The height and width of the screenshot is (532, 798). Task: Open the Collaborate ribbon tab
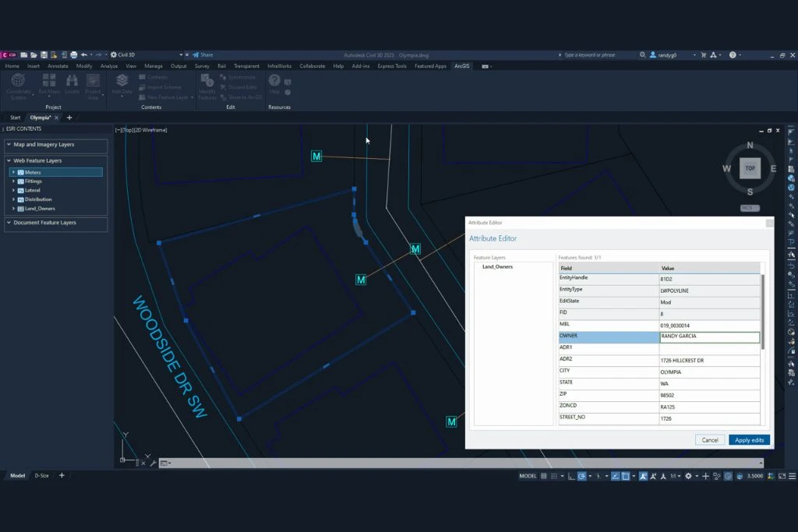[312, 66]
